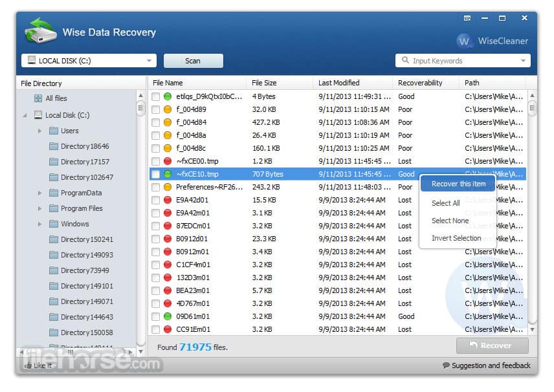Expand the Windows folder node

[x=39, y=224]
